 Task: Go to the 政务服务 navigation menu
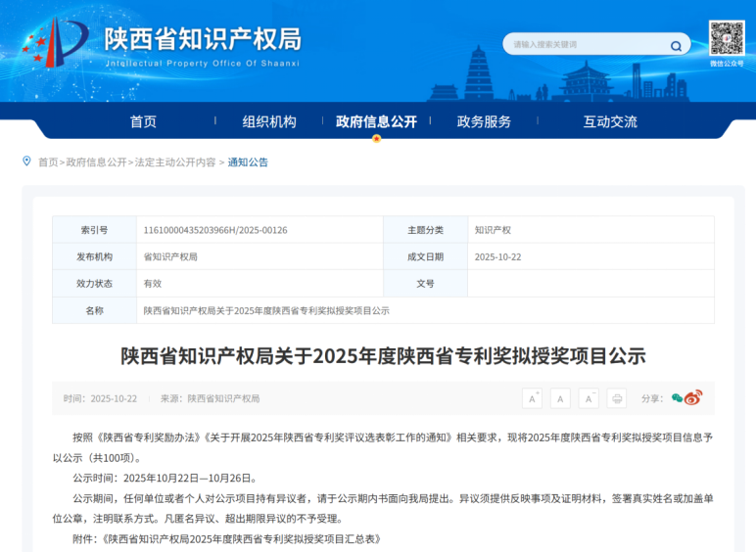(x=484, y=121)
